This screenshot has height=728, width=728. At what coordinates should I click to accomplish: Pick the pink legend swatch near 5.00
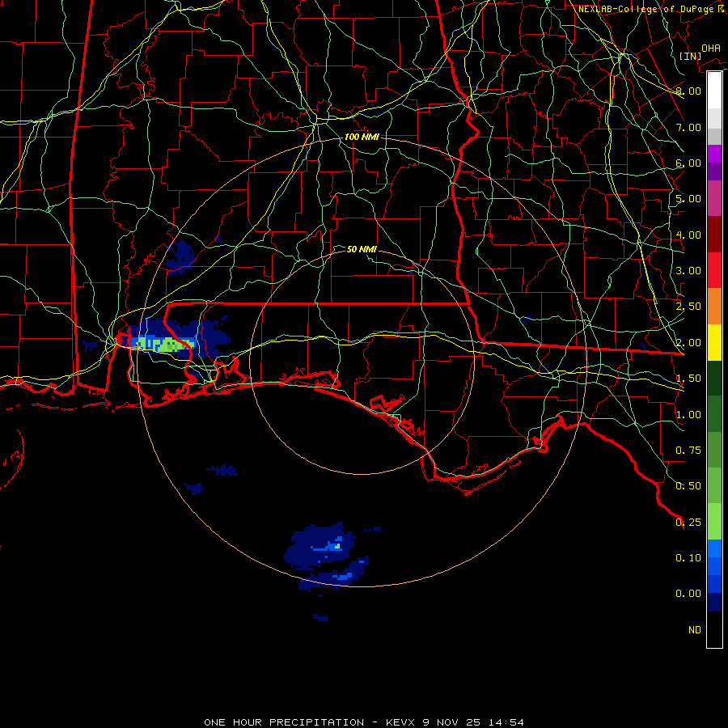coord(714,198)
